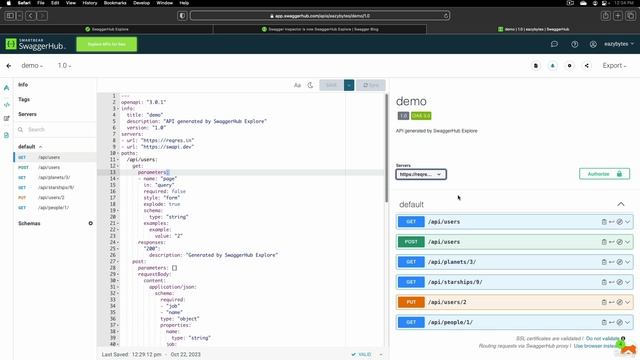Click the circle-slash icon on GET /api/planets/3/ row
This screenshot has height=360, width=640.
620,262
